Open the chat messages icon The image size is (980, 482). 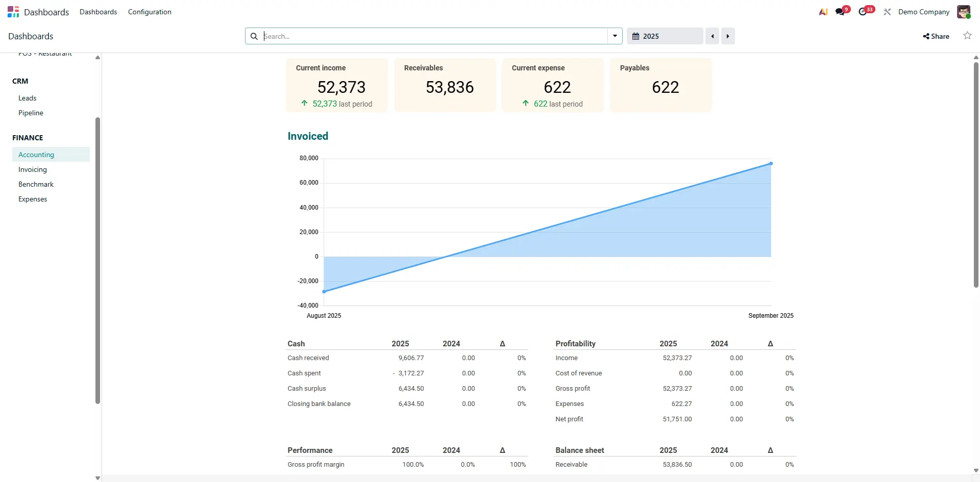[840, 12]
